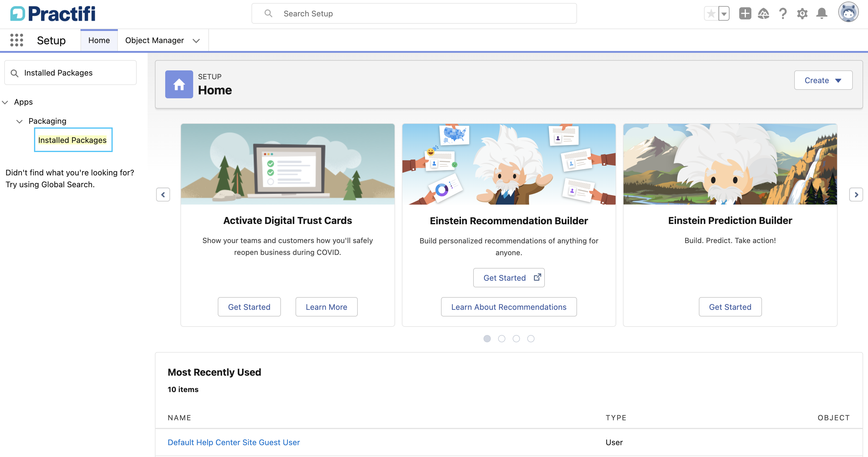868x457 pixels.
Task: Click the Most Recently Used heading
Action: 214,372
